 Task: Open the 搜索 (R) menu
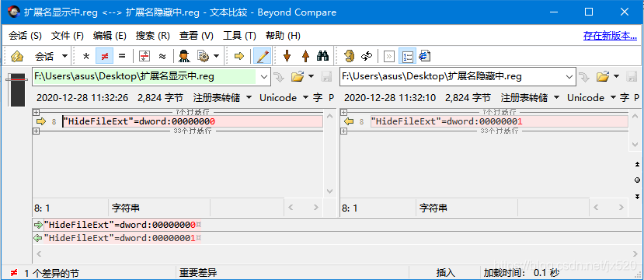[x=153, y=36]
